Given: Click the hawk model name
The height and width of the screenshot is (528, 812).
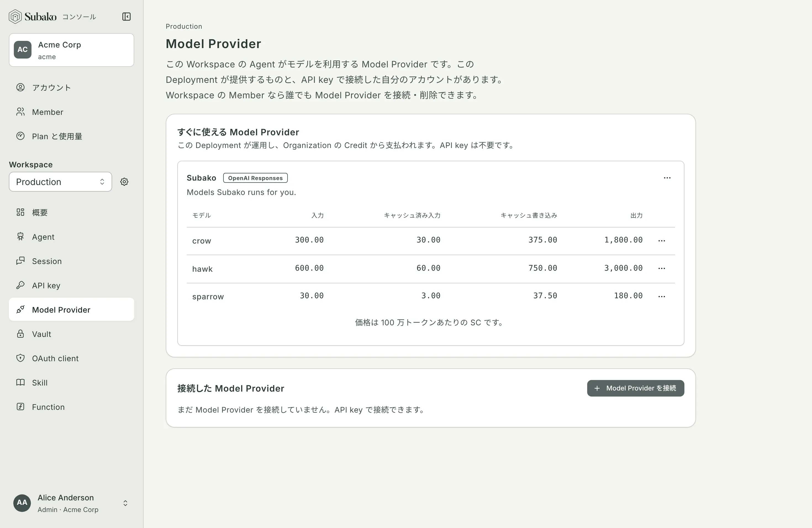Looking at the screenshot, I should pos(202,269).
